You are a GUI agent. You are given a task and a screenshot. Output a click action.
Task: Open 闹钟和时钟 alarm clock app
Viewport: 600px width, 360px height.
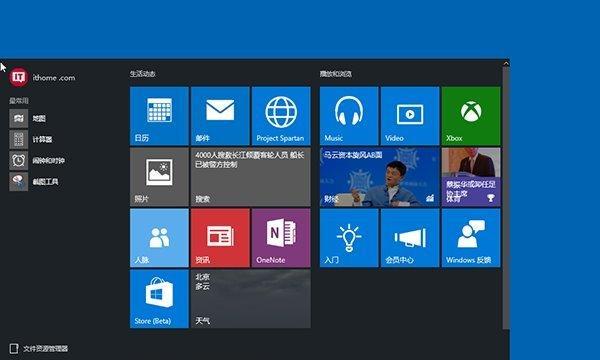37,160
